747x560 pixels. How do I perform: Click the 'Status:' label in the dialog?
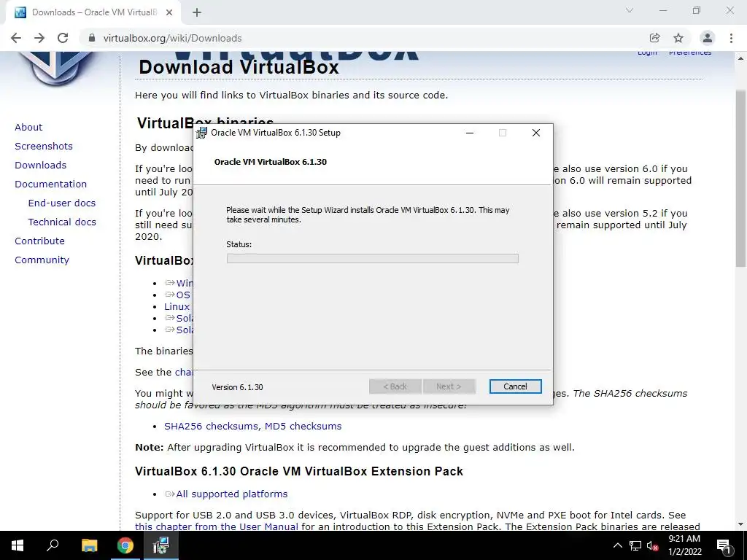click(239, 244)
